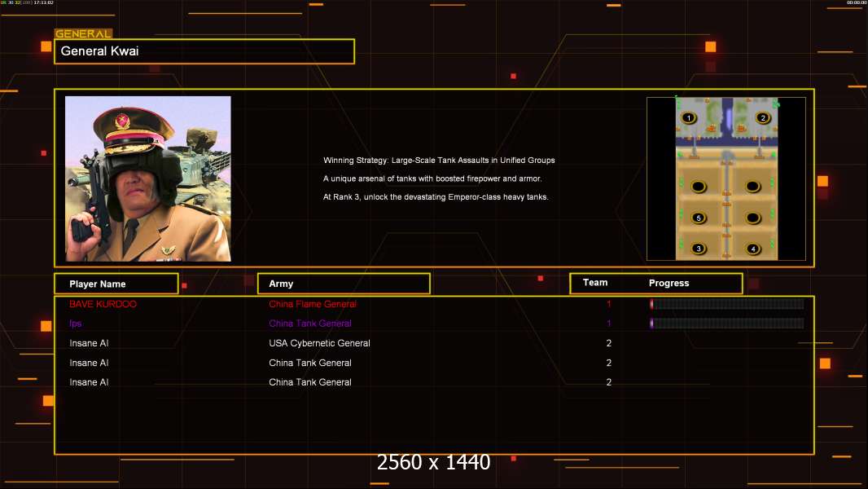Image resolution: width=868 pixels, height=489 pixels.
Task: Click BAVE KURDOO's team number 1
Action: (x=609, y=304)
